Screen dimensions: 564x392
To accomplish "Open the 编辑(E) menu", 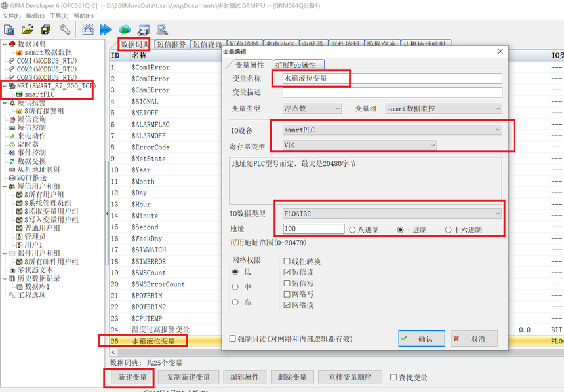I will pos(35,16).
